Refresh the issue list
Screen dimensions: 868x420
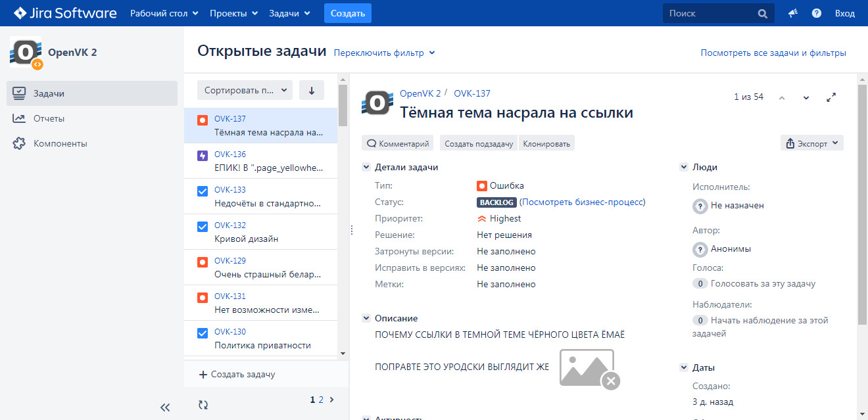coord(203,405)
